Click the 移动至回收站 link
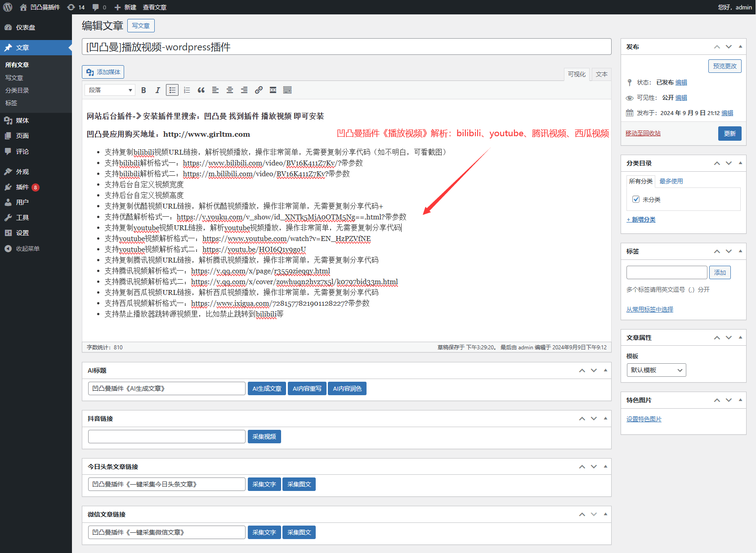The height and width of the screenshot is (553, 756). 643,134
